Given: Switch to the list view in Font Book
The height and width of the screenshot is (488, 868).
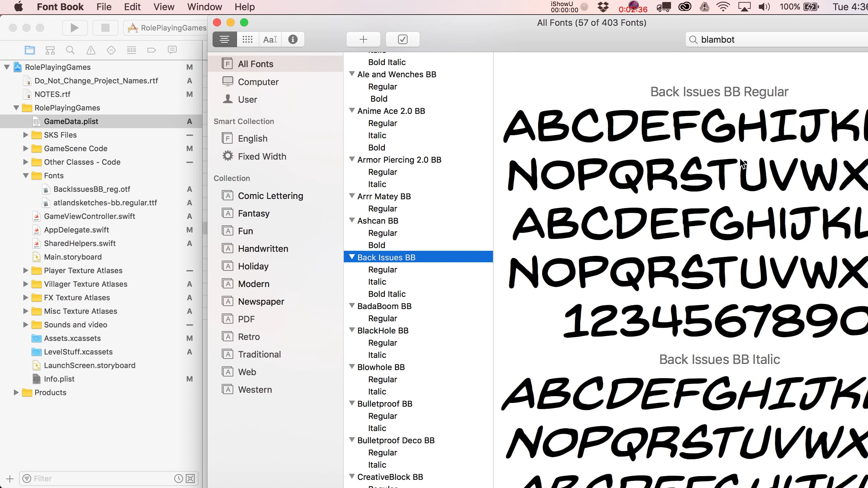Looking at the screenshot, I should coord(224,39).
